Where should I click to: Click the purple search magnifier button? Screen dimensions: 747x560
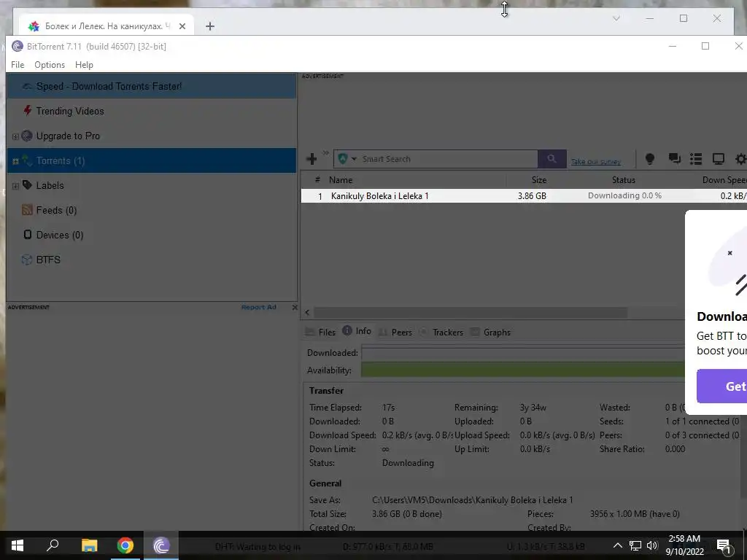point(551,159)
